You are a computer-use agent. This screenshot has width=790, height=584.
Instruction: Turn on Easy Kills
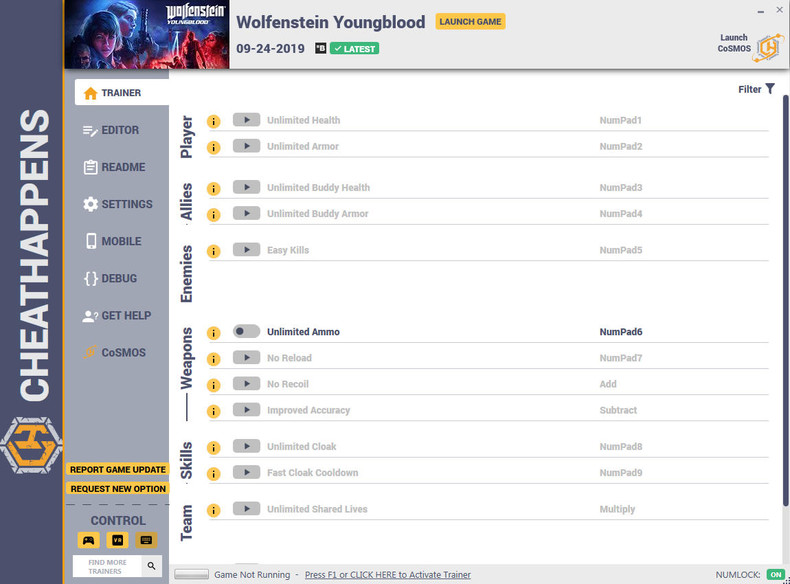point(246,249)
